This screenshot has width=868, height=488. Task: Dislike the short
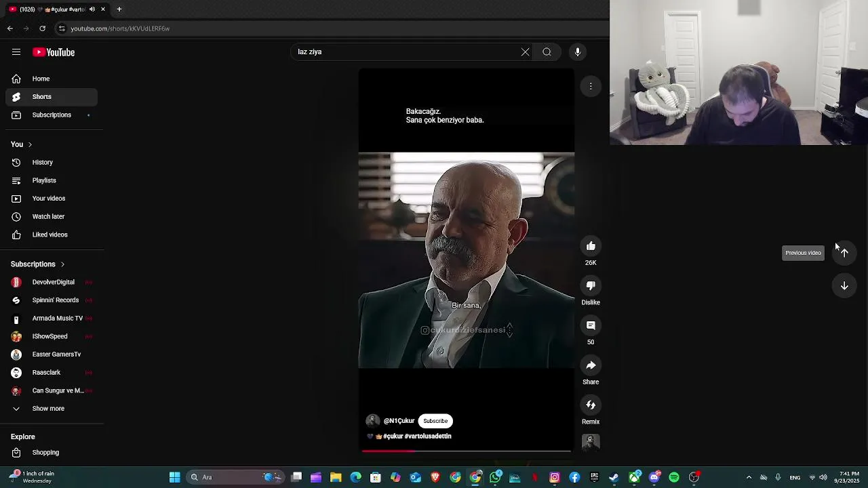coord(591,286)
